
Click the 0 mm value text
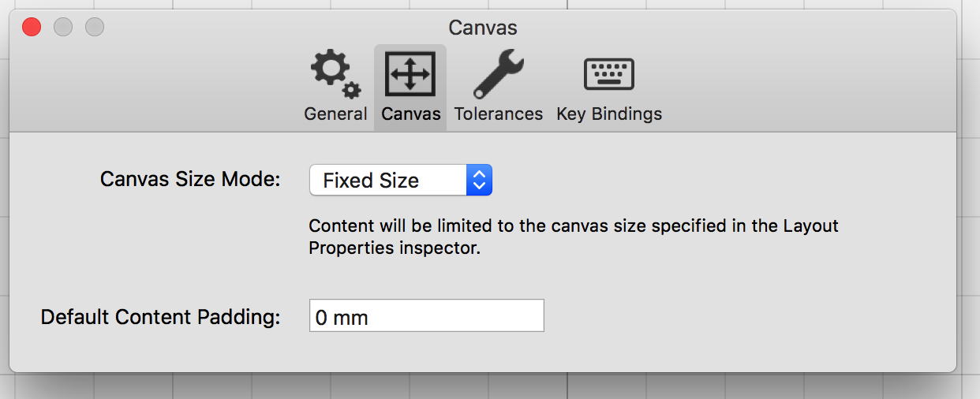point(342,318)
